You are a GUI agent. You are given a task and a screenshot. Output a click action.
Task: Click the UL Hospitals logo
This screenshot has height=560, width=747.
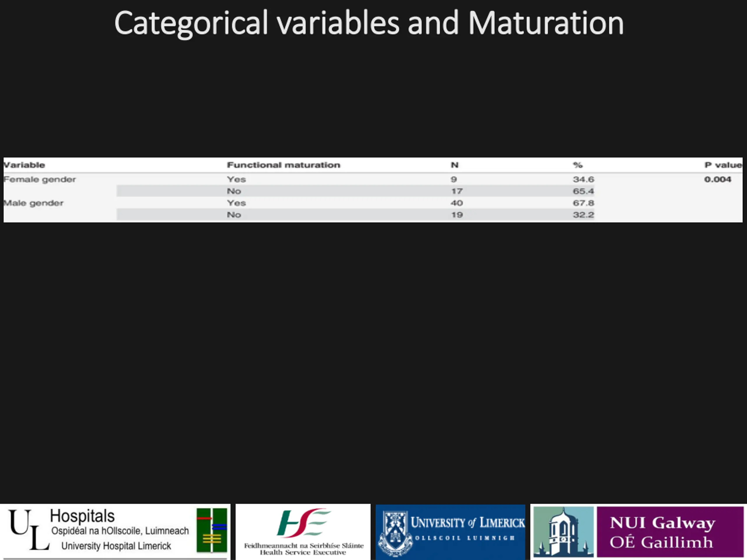click(x=115, y=532)
